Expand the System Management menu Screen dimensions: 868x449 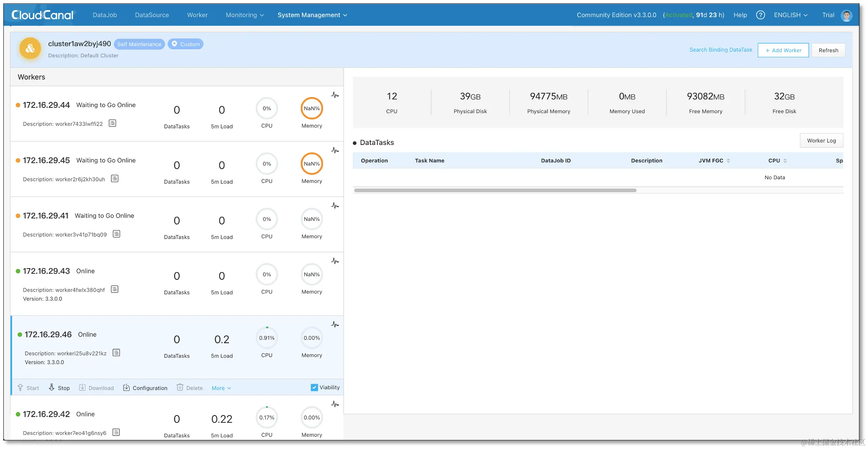pyautogui.click(x=312, y=15)
